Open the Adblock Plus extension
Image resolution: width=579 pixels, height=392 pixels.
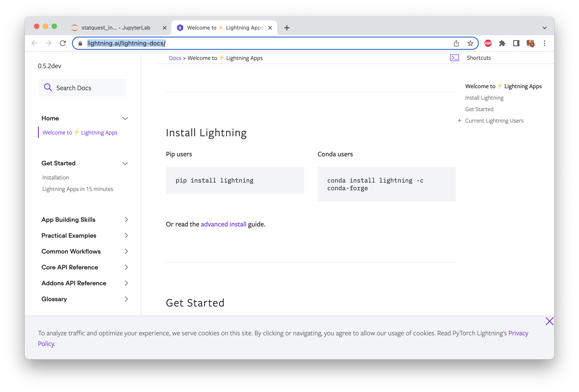point(488,43)
